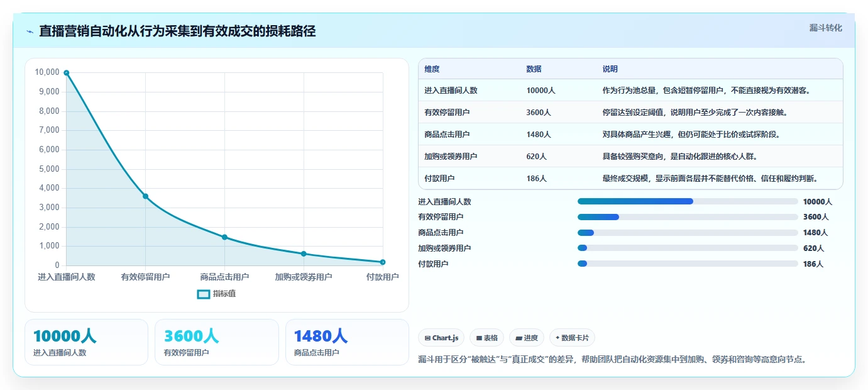This screenshot has height=390, width=868.
Task: Click the Chart.js chip
Action: coord(441,338)
